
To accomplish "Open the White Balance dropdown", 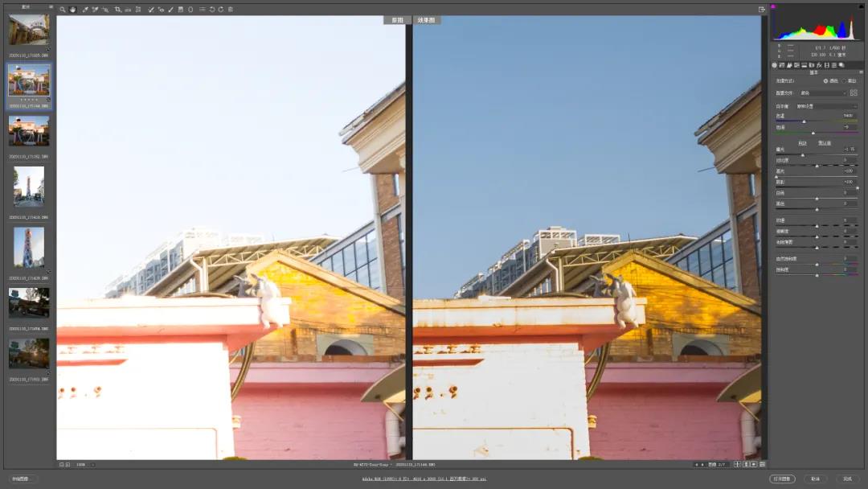I will coord(826,106).
